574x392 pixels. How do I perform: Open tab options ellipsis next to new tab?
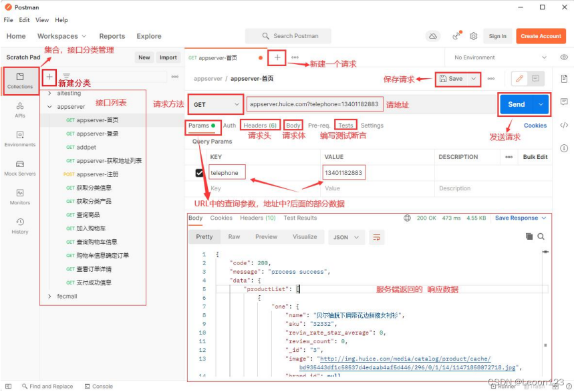tap(295, 57)
